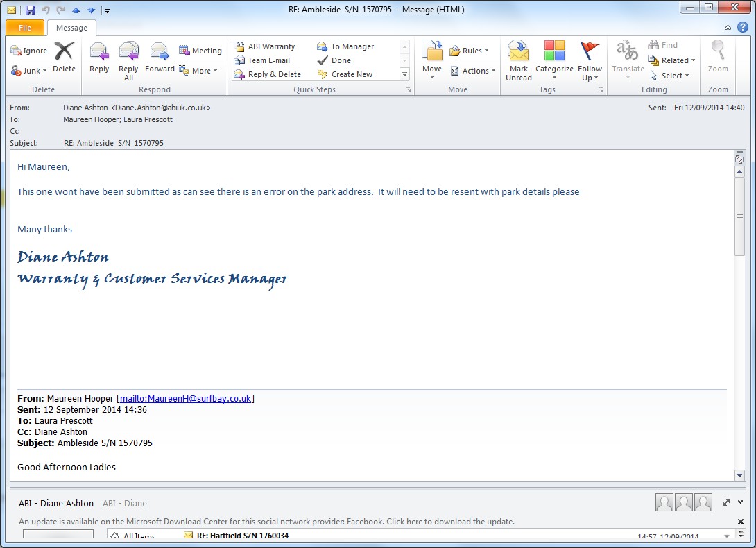Image resolution: width=756 pixels, height=548 pixels.
Task: Run the ABI Warranty quick step
Action: (x=265, y=46)
